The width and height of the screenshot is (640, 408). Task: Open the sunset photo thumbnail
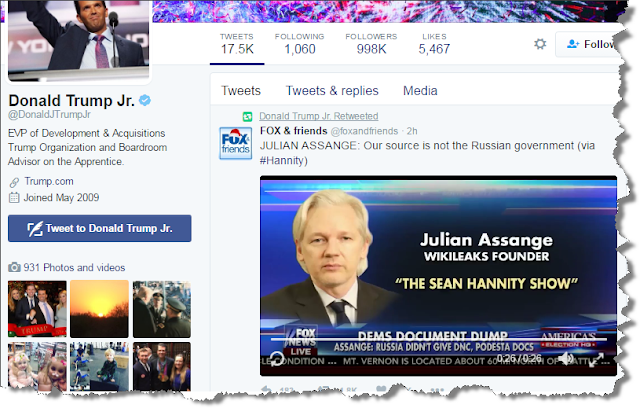[99, 309]
